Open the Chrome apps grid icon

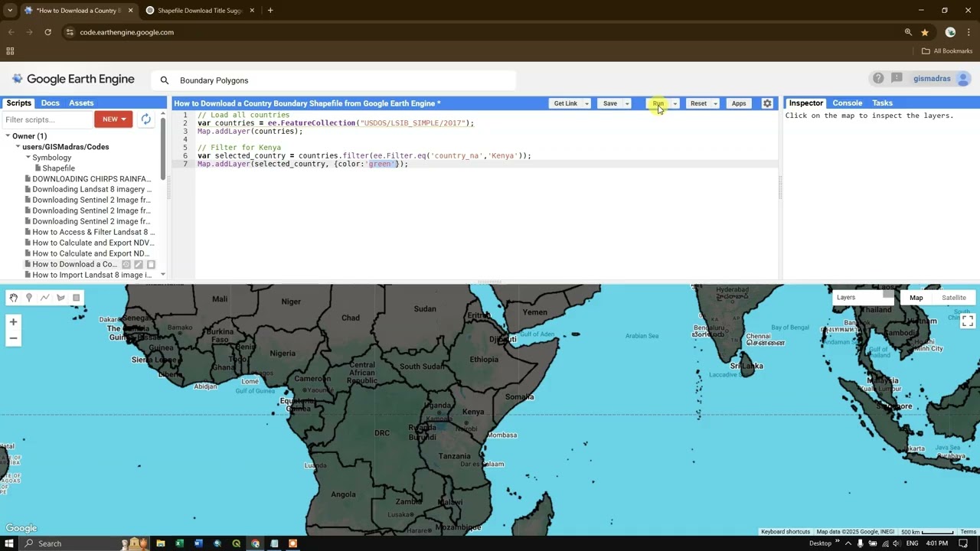click(x=10, y=51)
